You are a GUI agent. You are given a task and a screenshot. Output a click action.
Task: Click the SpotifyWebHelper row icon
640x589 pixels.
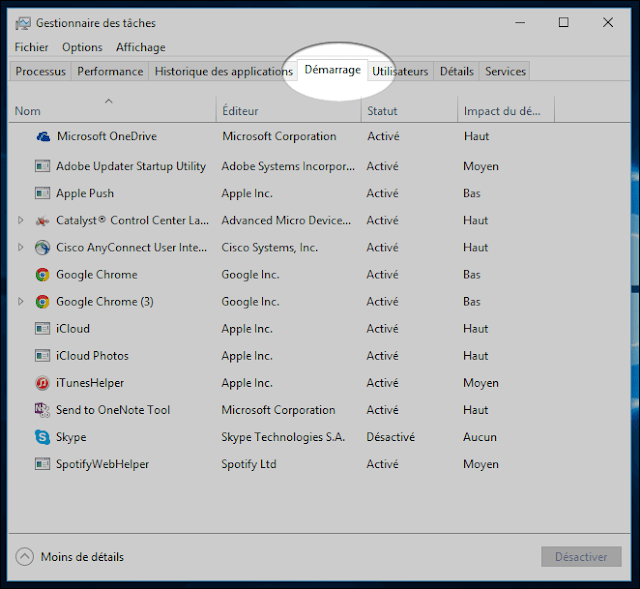[42, 464]
